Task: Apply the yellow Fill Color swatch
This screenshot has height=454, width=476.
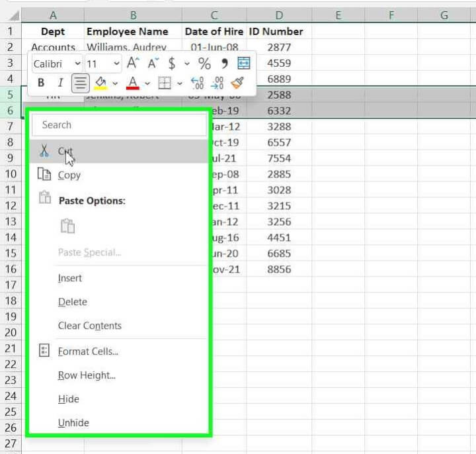Action: 100,83
